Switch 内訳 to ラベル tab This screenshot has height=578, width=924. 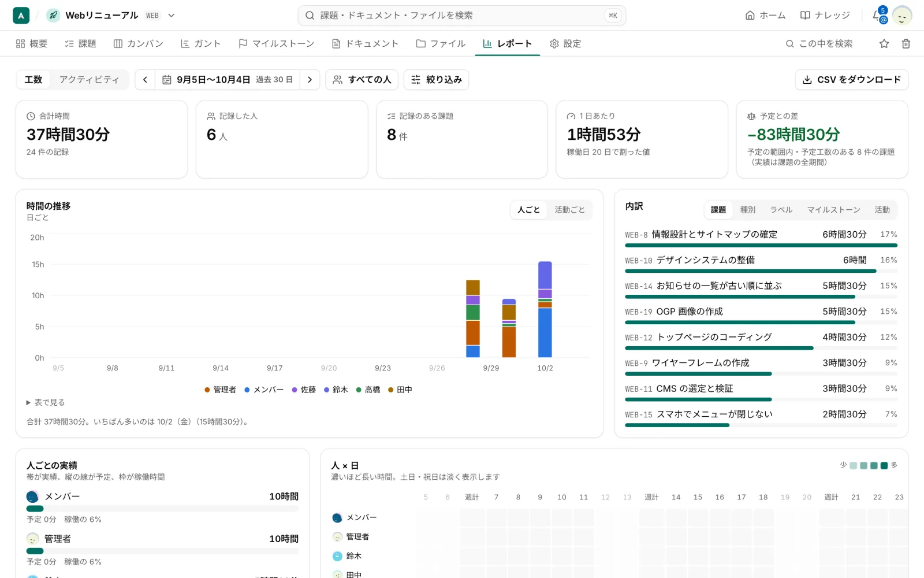tap(781, 210)
